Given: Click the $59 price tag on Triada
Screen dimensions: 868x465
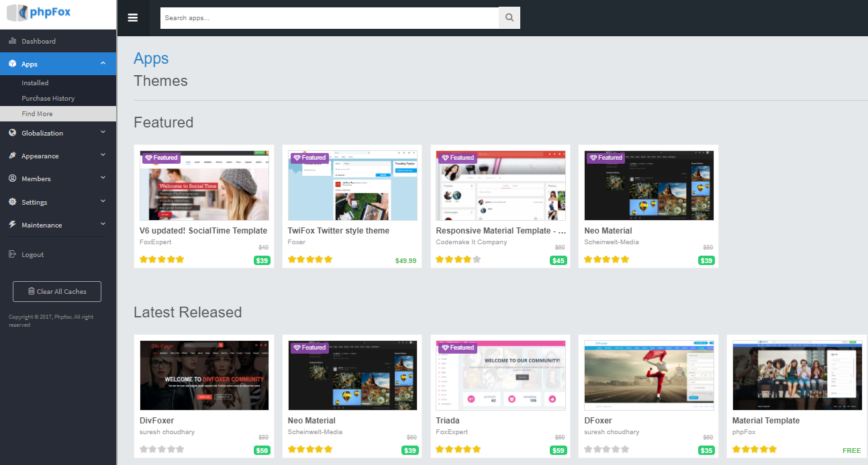Looking at the screenshot, I should click(559, 450).
